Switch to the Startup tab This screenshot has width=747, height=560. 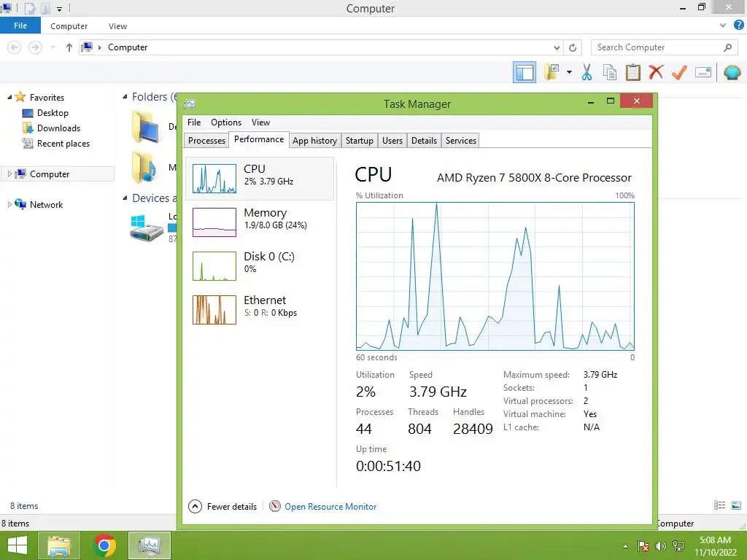tap(359, 141)
